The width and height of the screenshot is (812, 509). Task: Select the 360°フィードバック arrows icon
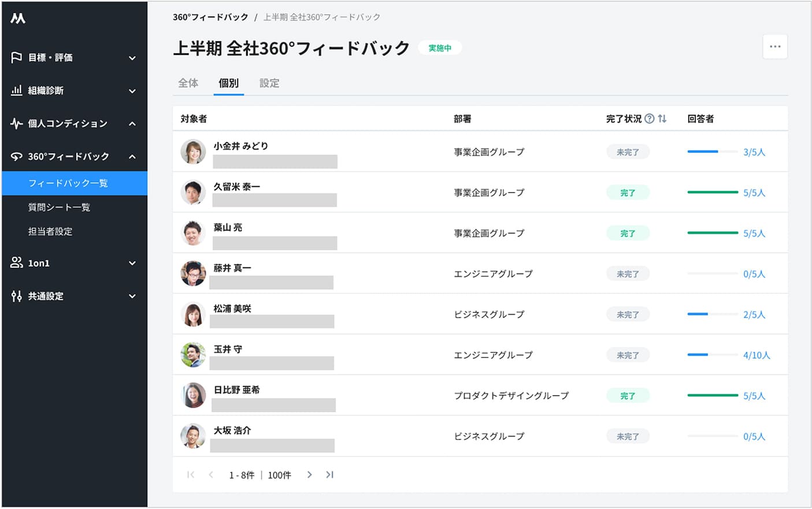[x=16, y=156]
